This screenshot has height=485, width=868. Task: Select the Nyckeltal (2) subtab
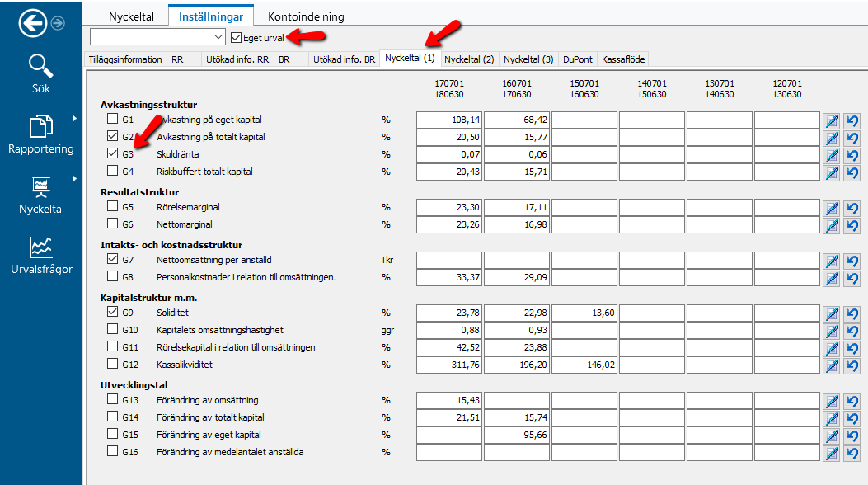[x=469, y=59]
